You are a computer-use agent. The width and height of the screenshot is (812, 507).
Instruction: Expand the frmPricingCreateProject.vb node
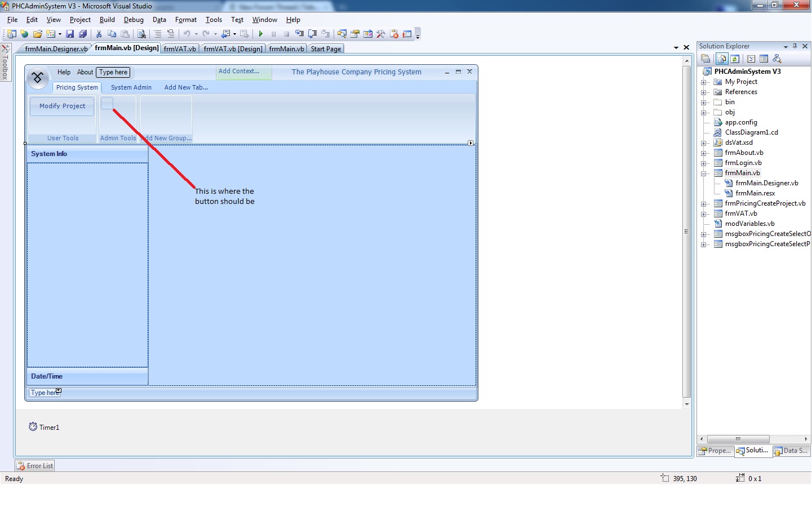pos(704,204)
